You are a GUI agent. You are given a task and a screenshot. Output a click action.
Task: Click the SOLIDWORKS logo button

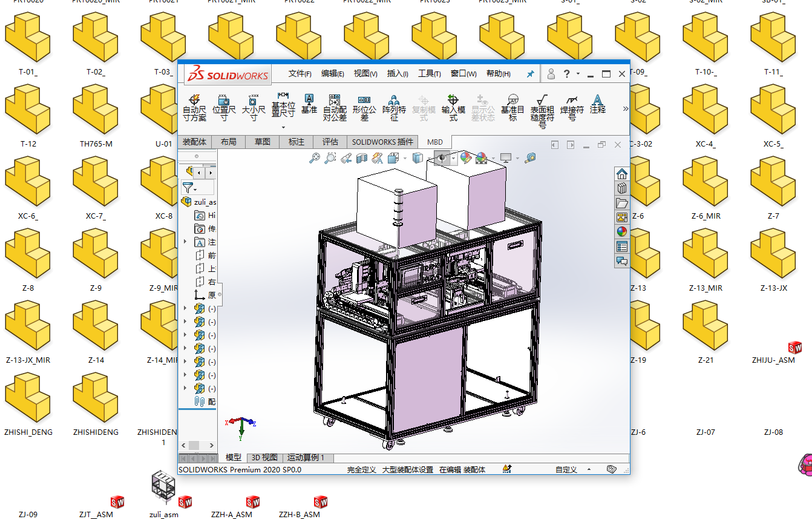(228, 74)
